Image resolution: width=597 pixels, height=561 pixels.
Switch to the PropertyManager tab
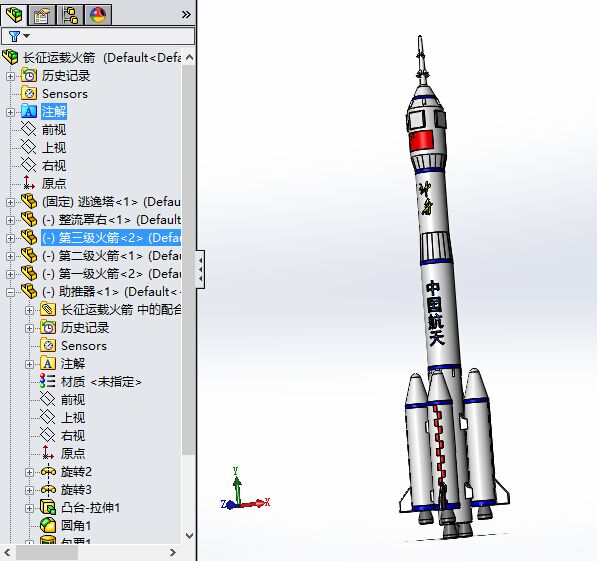[42, 15]
